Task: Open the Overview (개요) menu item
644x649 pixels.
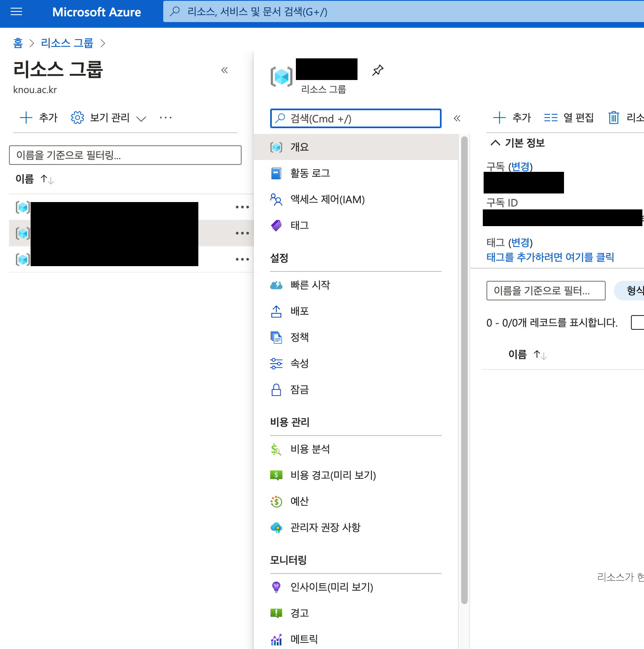Action: (356, 147)
